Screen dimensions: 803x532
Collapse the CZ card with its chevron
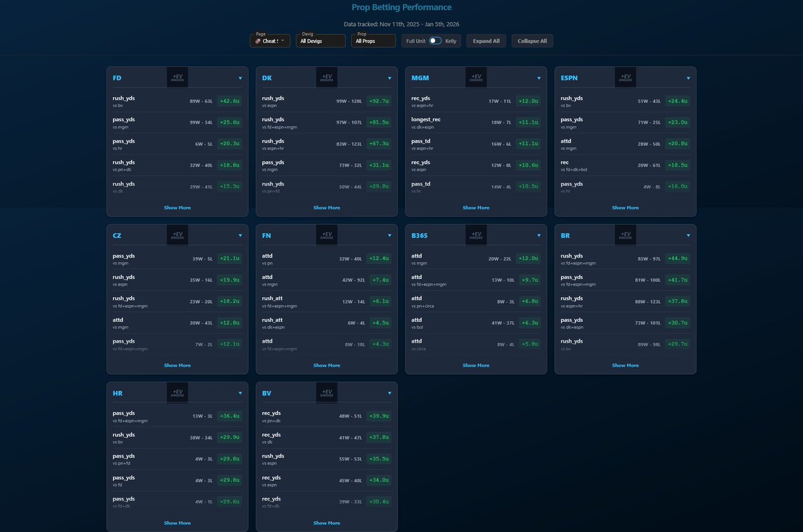tap(240, 236)
